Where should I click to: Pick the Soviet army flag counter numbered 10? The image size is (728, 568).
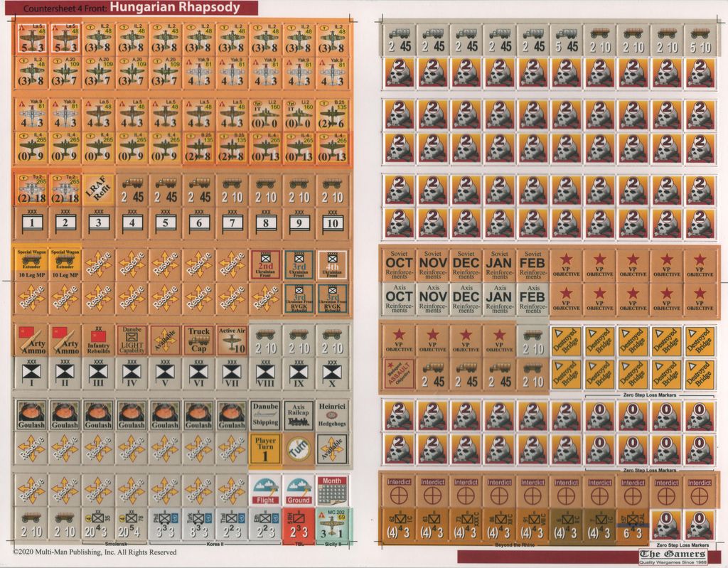333,223
